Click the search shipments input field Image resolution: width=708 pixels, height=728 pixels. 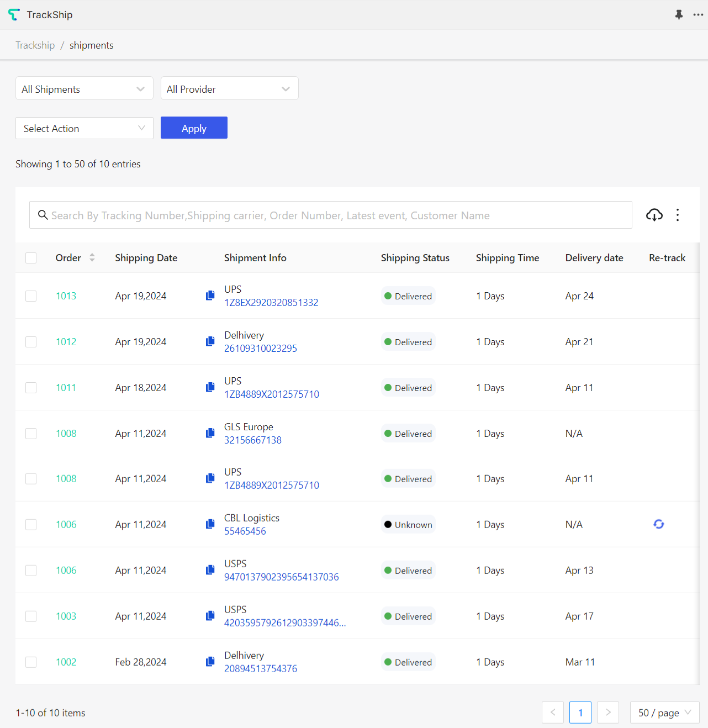coord(330,215)
